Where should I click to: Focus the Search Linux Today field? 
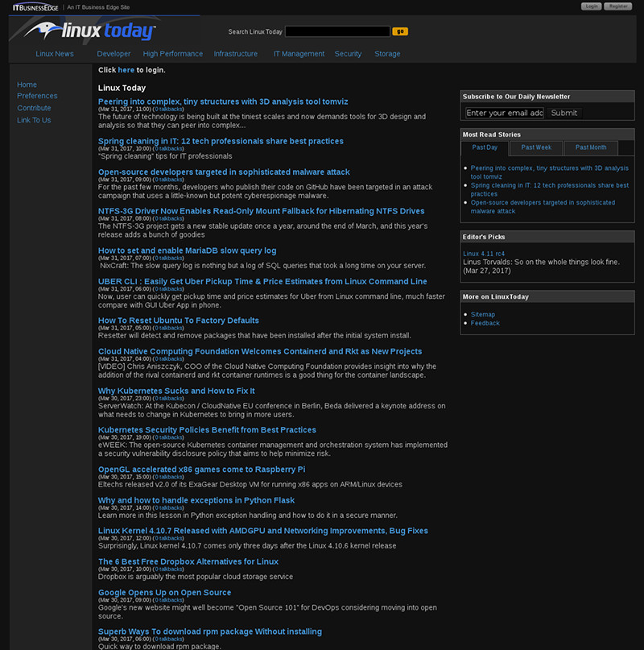(x=337, y=31)
